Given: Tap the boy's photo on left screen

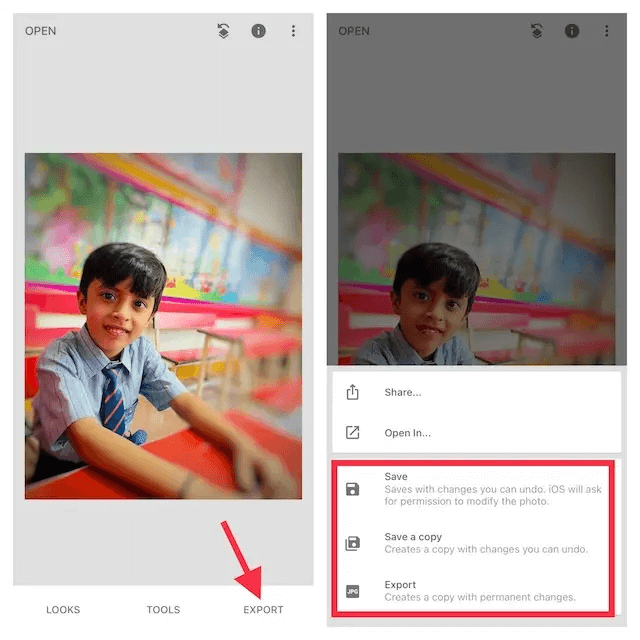Looking at the screenshot, I should (x=163, y=325).
